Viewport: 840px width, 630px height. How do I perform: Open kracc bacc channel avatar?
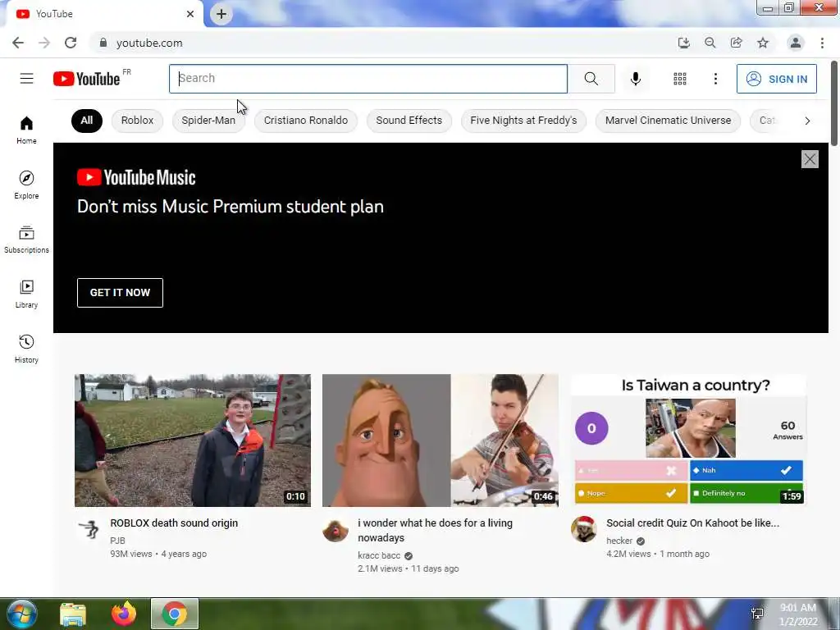[x=336, y=531]
